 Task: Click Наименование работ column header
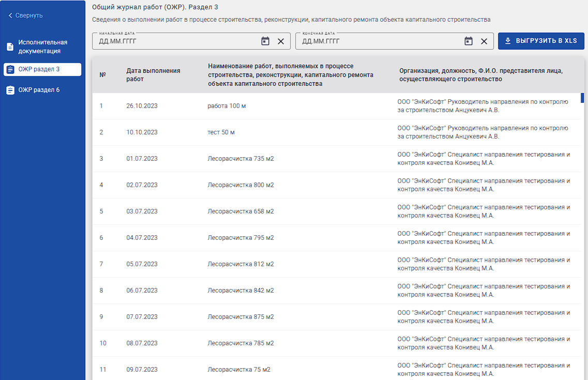[291, 74]
